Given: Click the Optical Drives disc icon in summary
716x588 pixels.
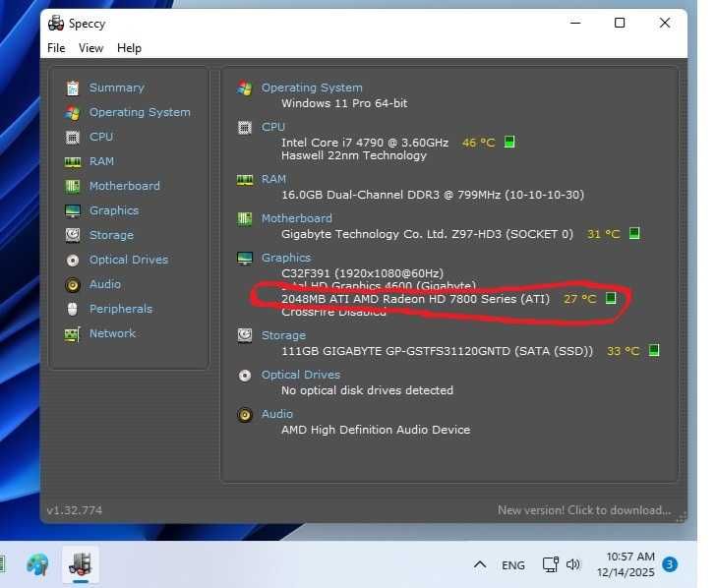Looking at the screenshot, I should click(245, 376).
